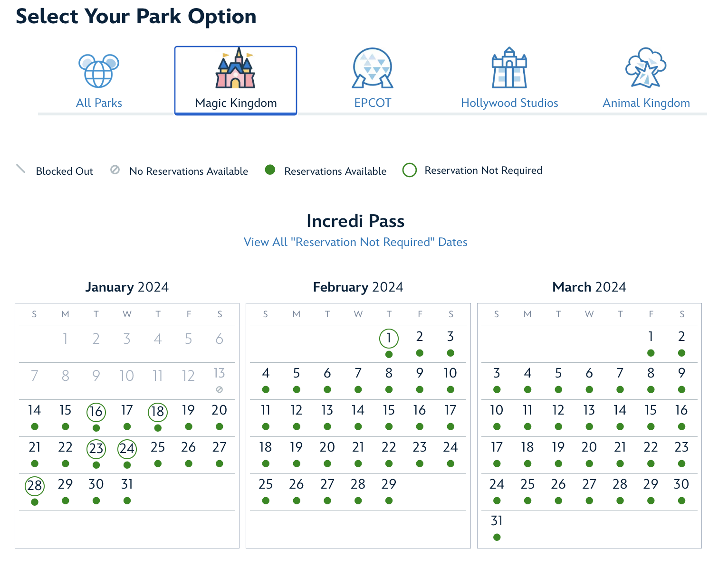The width and height of the screenshot is (728, 567).
Task: Pick January 28, 2024 circled date
Action: click(35, 486)
